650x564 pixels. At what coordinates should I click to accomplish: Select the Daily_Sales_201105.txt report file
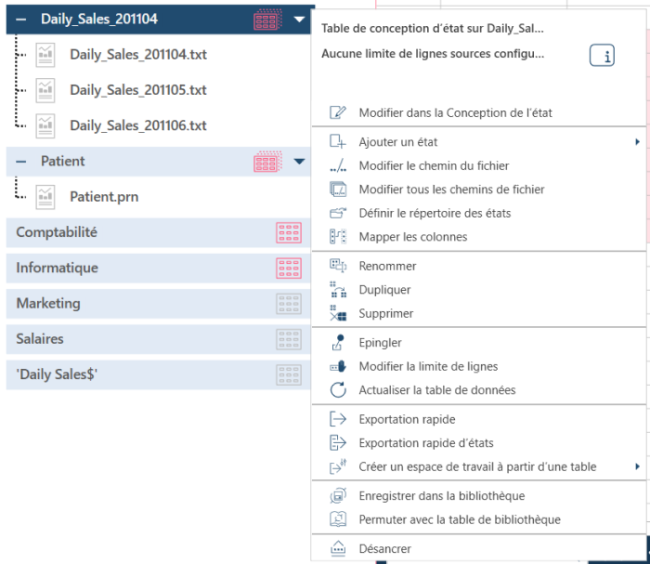138,90
